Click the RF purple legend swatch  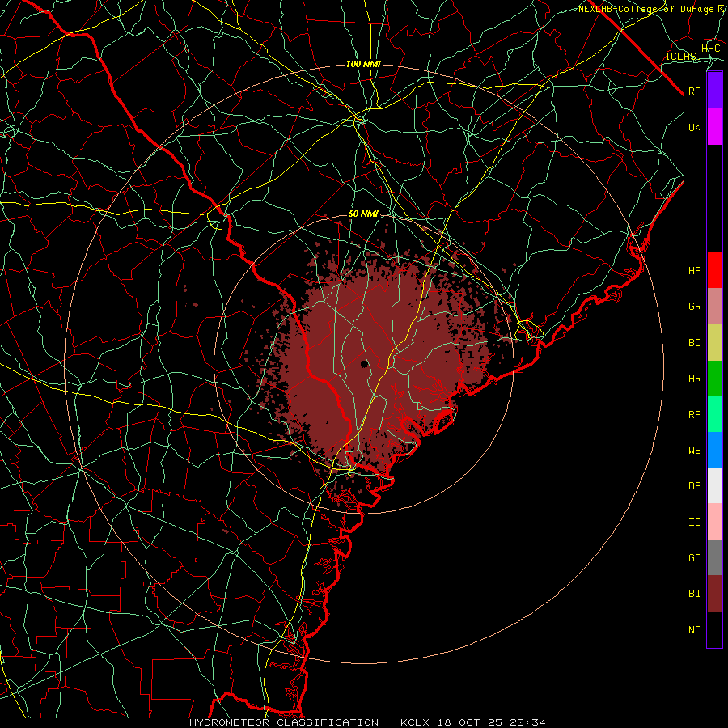coord(714,91)
